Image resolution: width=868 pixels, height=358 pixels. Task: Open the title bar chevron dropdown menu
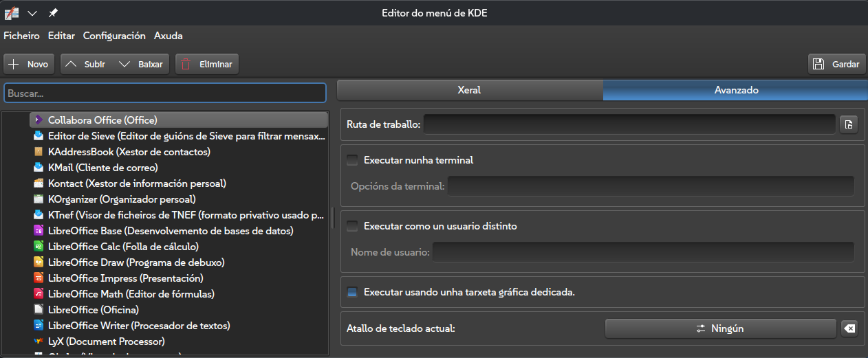tap(32, 13)
